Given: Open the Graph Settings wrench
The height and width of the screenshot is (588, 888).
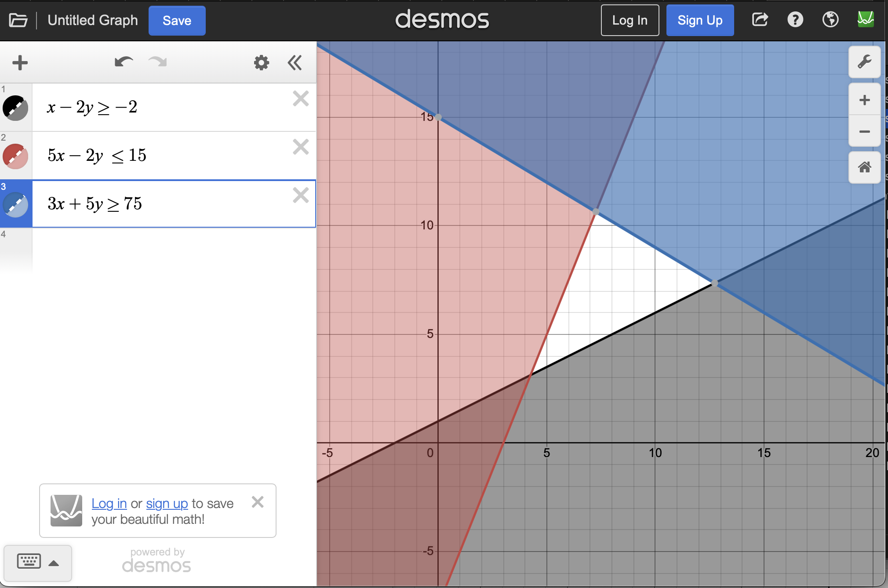Looking at the screenshot, I should (864, 62).
